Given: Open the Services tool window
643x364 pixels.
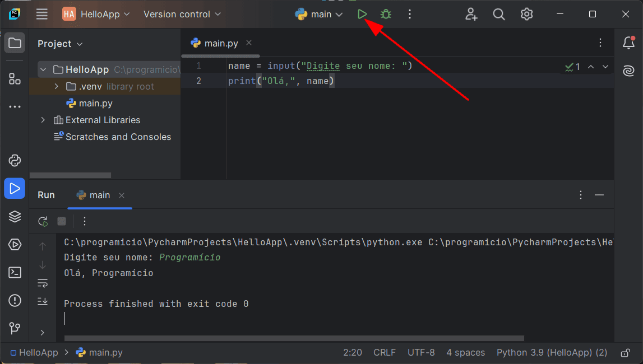Looking at the screenshot, I should [15, 245].
